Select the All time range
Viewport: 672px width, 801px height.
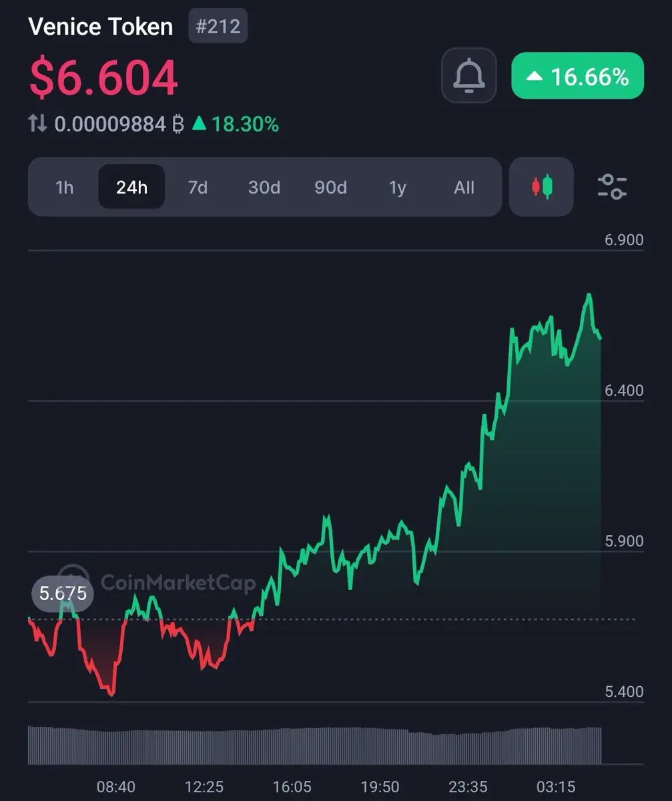coord(464,188)
